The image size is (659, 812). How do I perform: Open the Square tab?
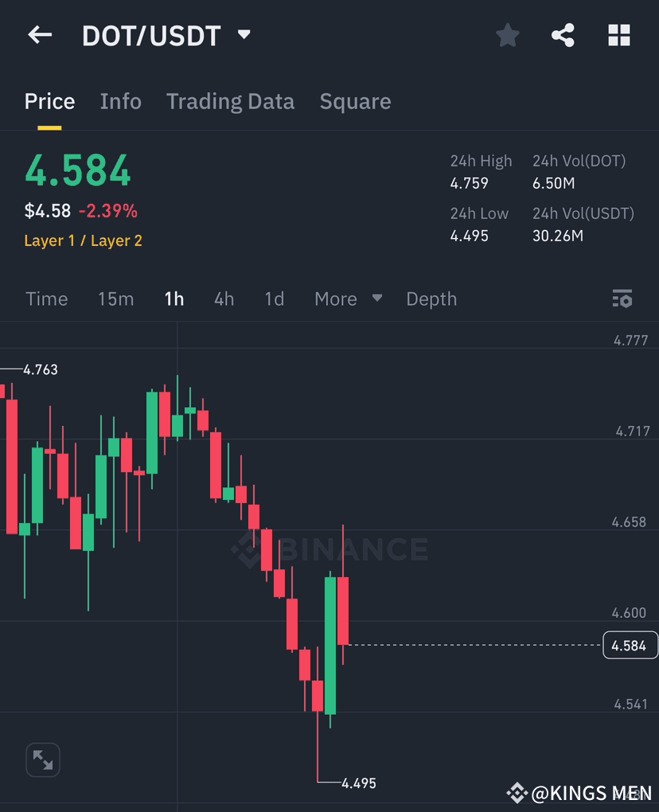pyautogui.click(x=355, y=101)
